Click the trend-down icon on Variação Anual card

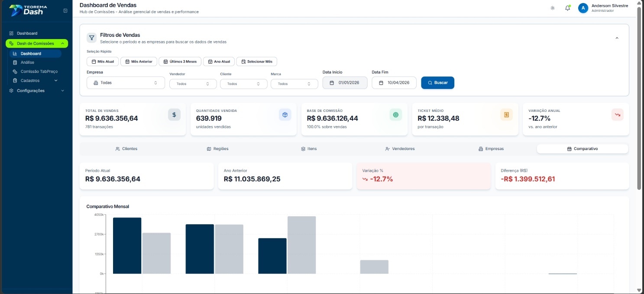(x=617, y=114)
